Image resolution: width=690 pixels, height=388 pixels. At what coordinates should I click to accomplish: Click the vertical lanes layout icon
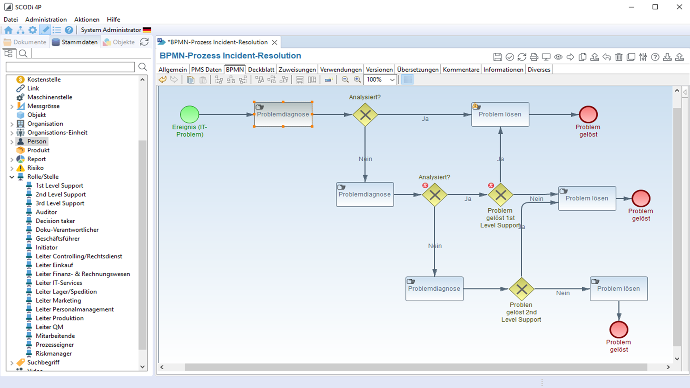pos(312,80)
